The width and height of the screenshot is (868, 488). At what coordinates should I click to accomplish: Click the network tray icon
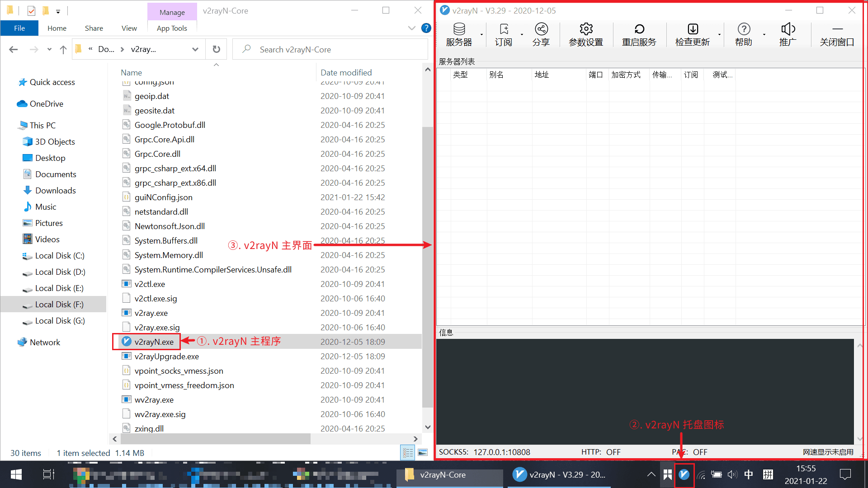pos(701,474)
